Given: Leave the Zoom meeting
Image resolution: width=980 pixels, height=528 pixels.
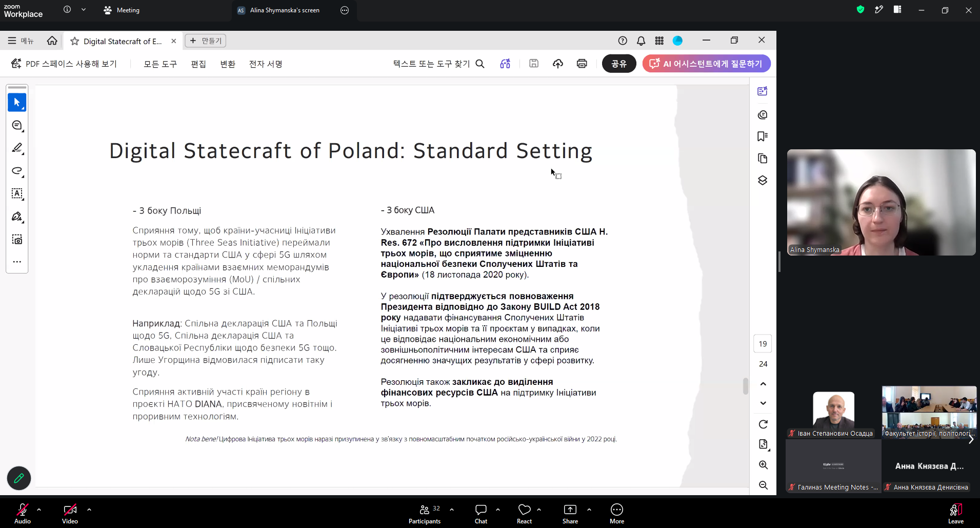Looking at the screenshot, I should pos(956,513).
